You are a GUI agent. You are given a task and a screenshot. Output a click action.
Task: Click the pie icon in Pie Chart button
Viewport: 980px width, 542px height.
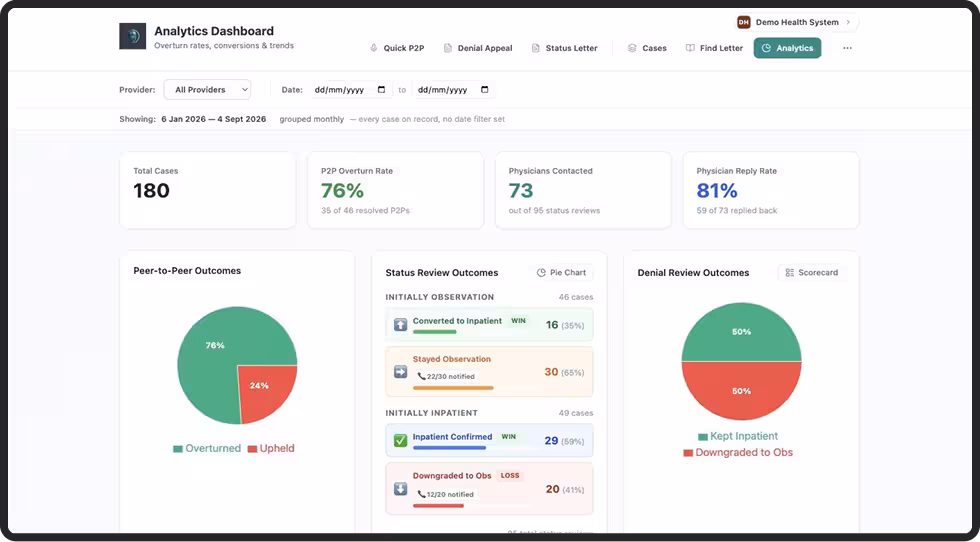541,273
